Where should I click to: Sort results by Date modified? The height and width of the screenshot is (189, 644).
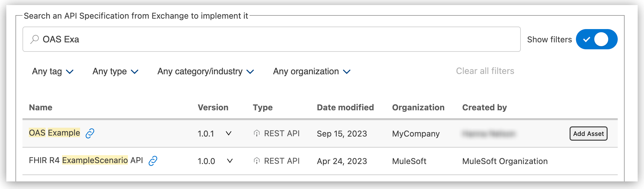point(345,107)
